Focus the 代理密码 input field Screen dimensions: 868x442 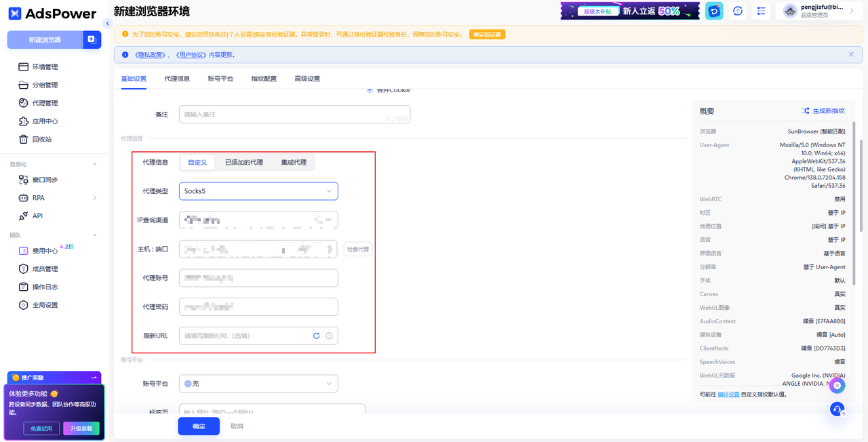(x=258, y=306)
